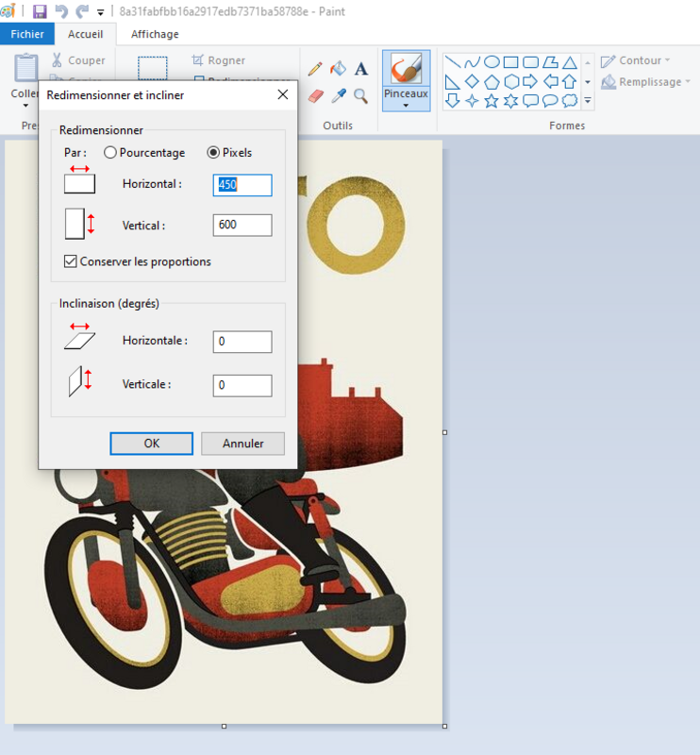The width and height of the screenshot is (700, 755).
Task: Close the Redimensionner et incliner dialog
Action: click(x=283, y=94)
